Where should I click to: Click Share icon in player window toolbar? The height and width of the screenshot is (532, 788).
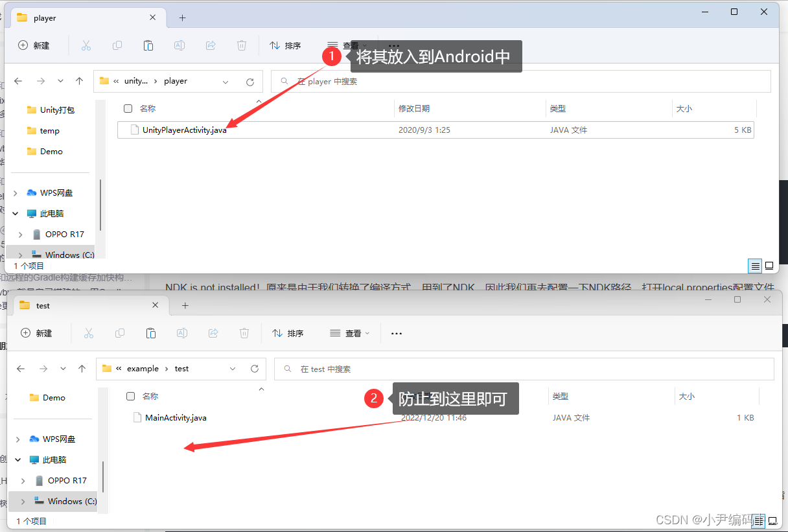pyautogui.click(x=211, y=45)
